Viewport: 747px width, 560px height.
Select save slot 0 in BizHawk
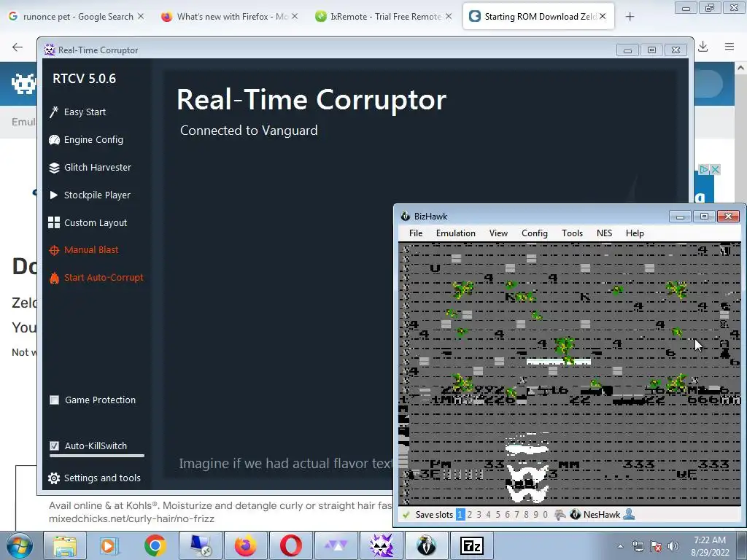coord(546,515)
